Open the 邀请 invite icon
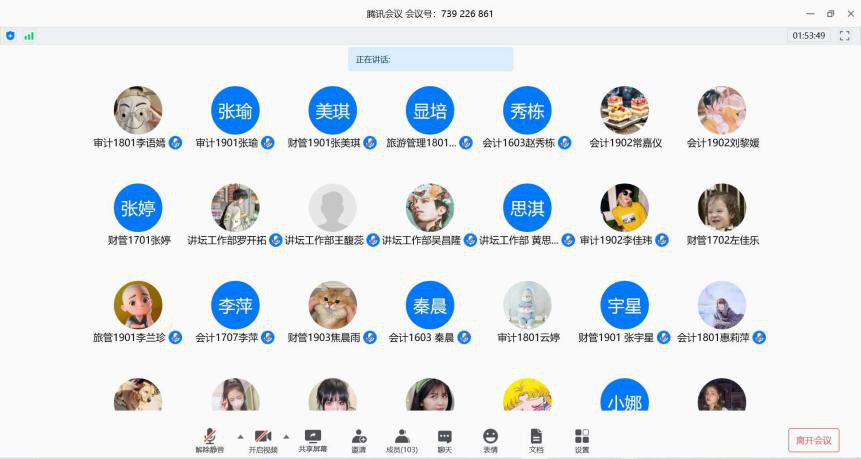This screenshot has height=459, width=861. [359, 441]
